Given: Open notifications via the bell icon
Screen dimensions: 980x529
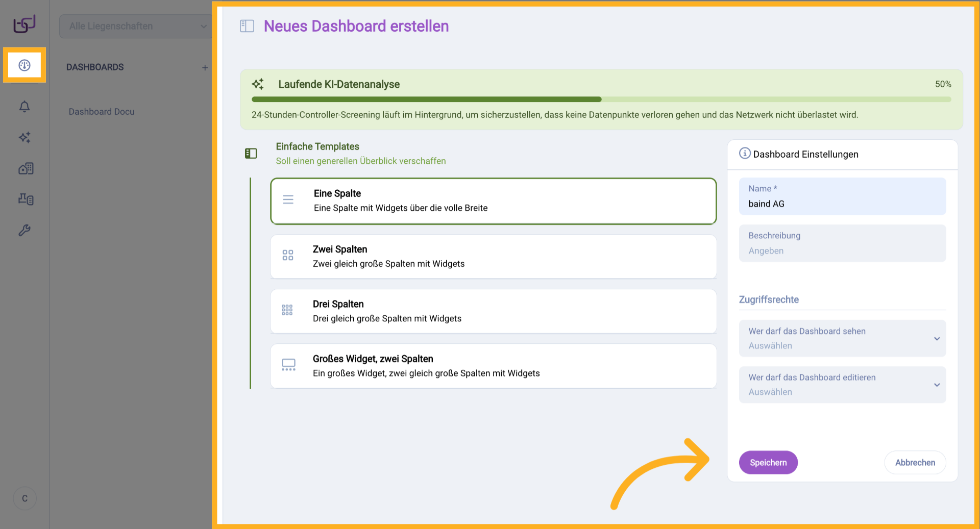Looking at the screenshot, I should (24, 107).
